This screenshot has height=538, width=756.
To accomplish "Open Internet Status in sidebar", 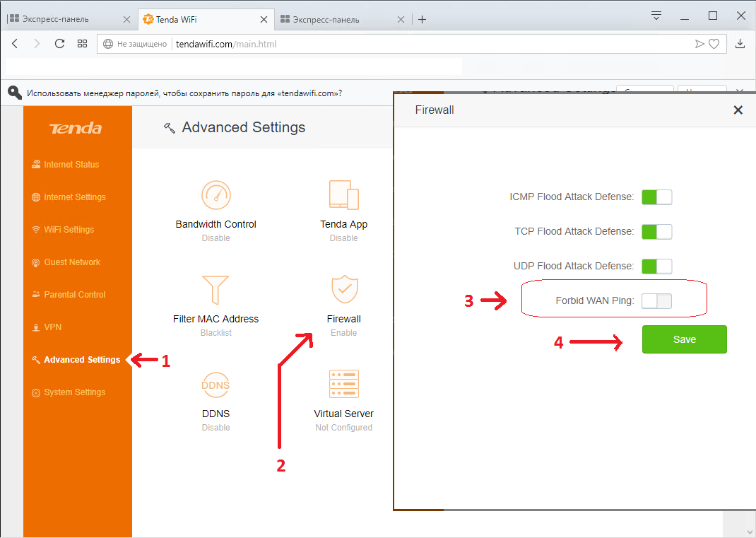I will 66,165.
